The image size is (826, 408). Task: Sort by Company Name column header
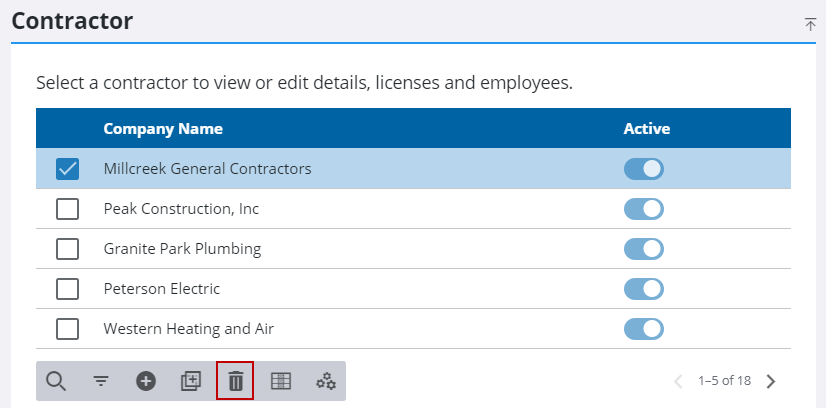pos(163,129)
